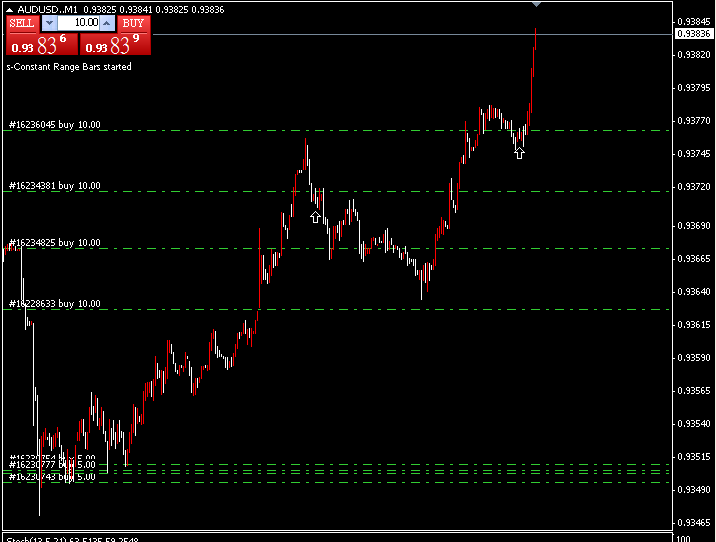Screen dimensions: 716x542
Task: Click the AUDUSD..M1 chart title text
Action: (x=47, y=10)
